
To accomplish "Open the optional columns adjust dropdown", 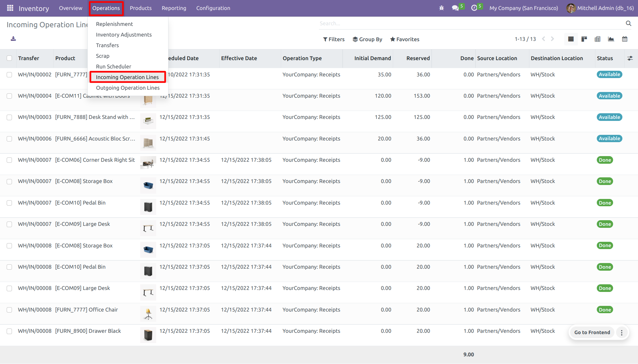I will [x=630, y=58].
